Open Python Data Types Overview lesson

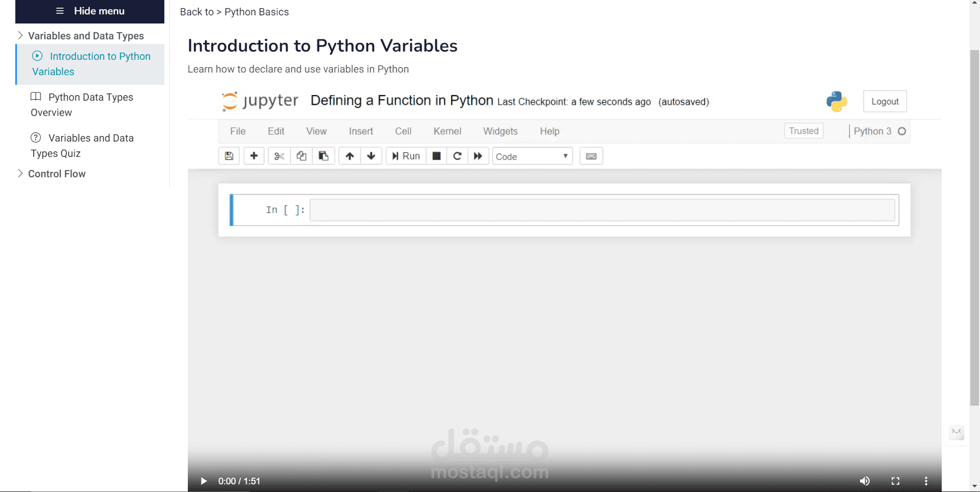(82, 105)
